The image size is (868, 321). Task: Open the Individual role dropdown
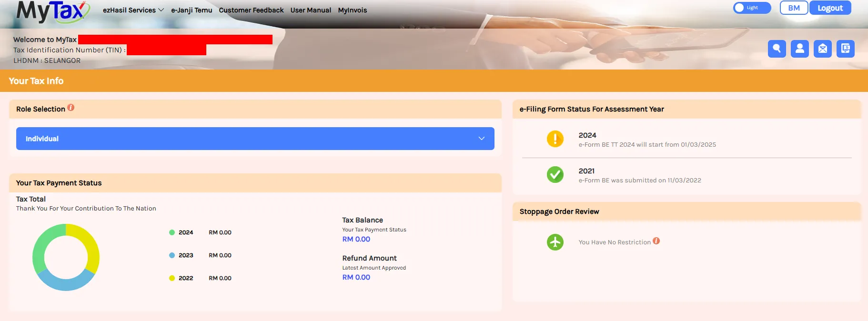255,139
